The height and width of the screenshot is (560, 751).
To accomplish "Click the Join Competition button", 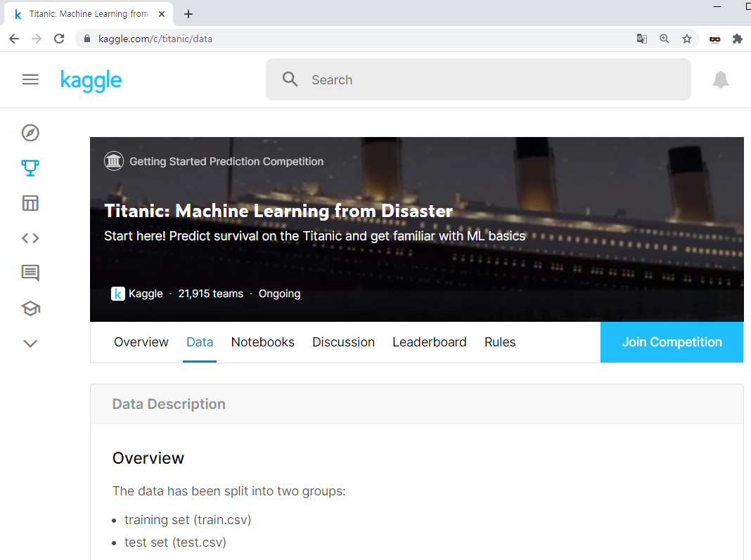I will click(672, 342).
